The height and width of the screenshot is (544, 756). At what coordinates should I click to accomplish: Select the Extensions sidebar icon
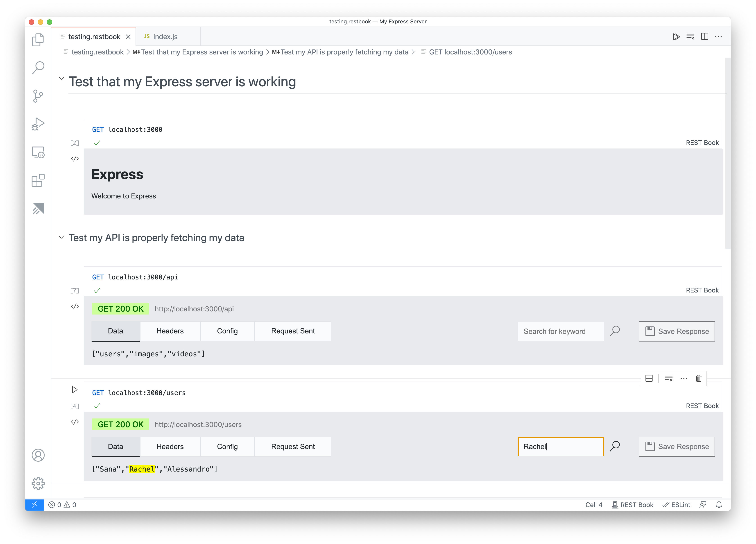click(38, 181)
